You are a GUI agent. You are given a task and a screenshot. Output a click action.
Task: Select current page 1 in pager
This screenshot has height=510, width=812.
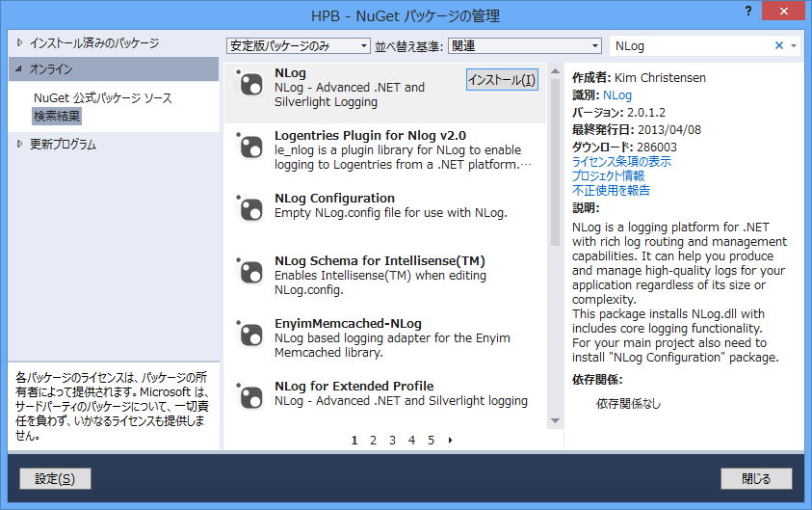coord(354,440)
